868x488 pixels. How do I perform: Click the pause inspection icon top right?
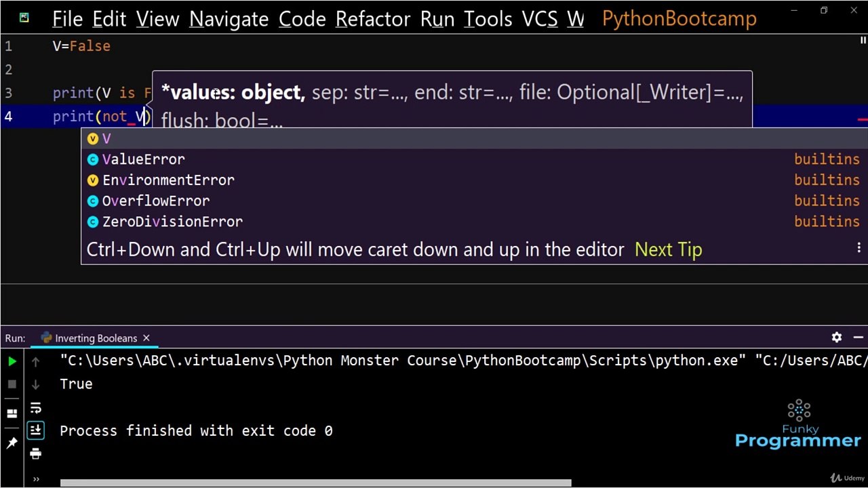[863, 41]
